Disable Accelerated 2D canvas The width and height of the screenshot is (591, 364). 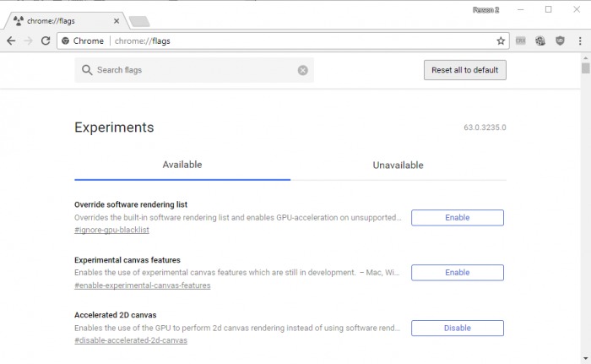[x=458, y=329]
